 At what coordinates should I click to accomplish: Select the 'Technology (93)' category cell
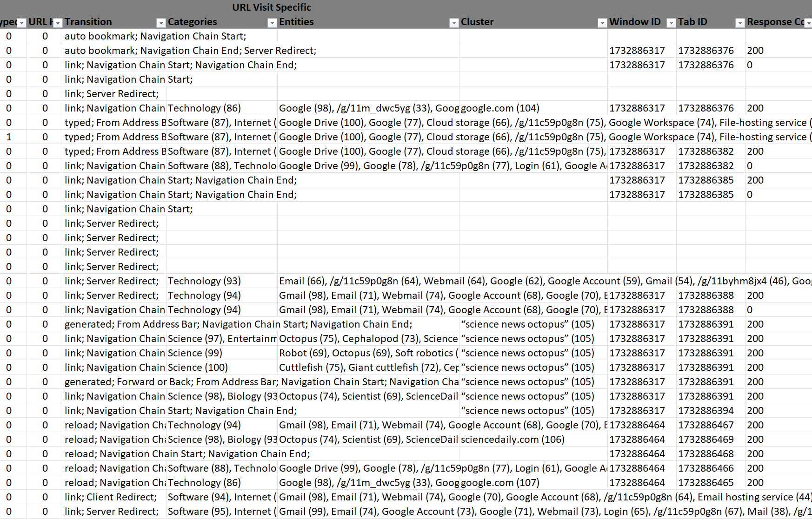click(222, 281)
